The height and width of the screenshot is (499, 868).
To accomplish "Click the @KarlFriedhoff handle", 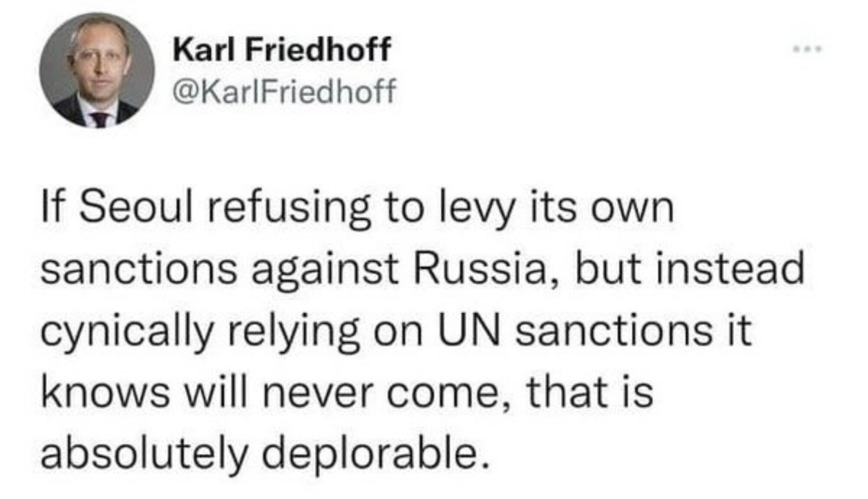I will point(284,91).
